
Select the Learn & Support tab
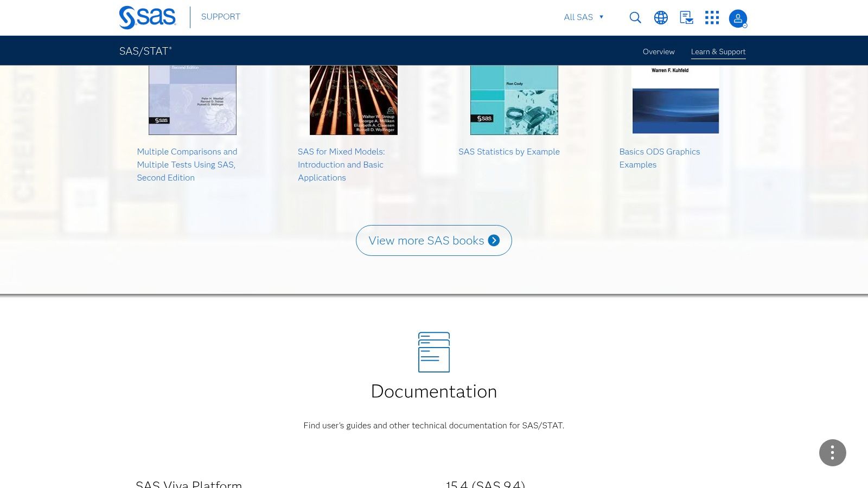point(718,52)
